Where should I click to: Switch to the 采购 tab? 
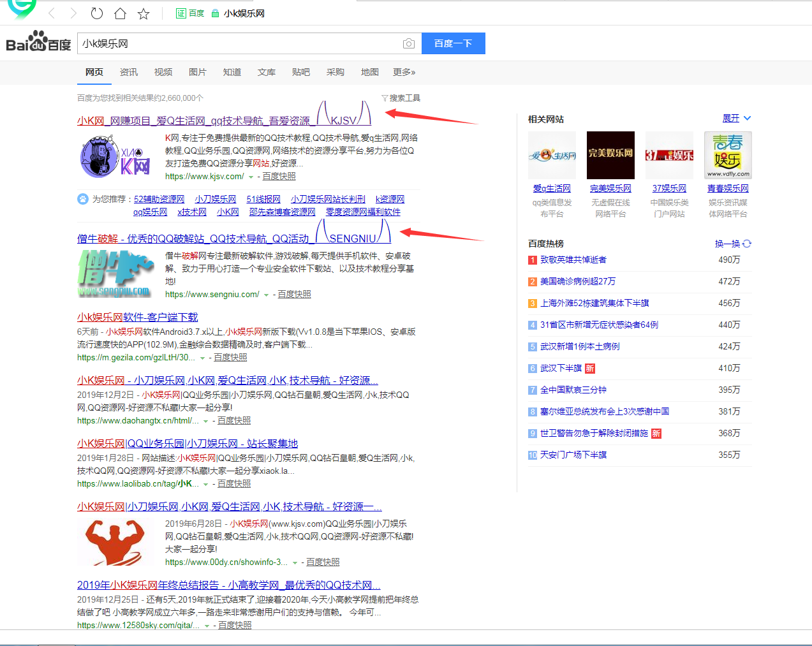click(x=336, y=72)
